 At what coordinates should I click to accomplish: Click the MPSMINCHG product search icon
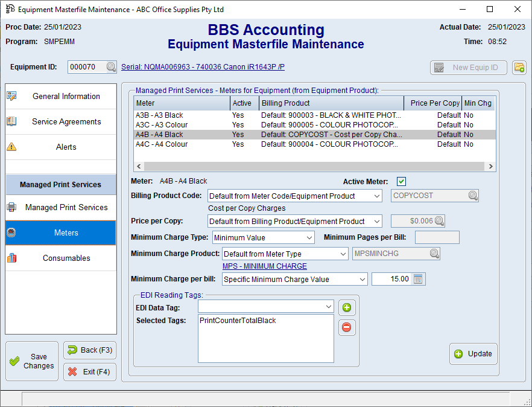pos(434,254)
